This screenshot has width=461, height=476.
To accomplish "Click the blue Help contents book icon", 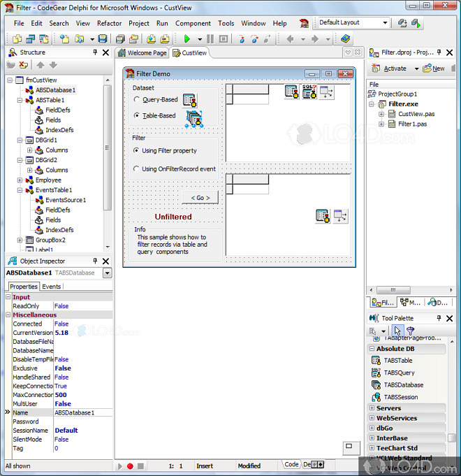I will [x=346, y=38].
